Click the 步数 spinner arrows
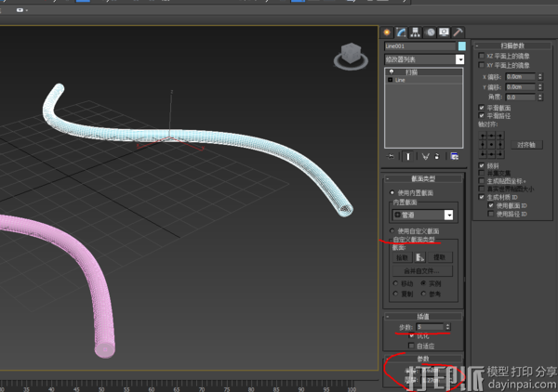The height and width of the screenshot is (392, 558). pos(447,327)
